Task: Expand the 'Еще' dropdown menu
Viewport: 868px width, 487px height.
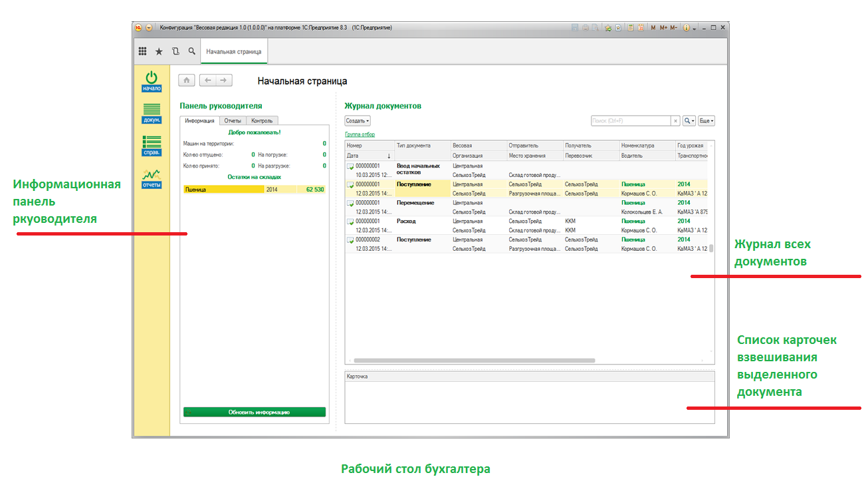Action: coord(706,121)
